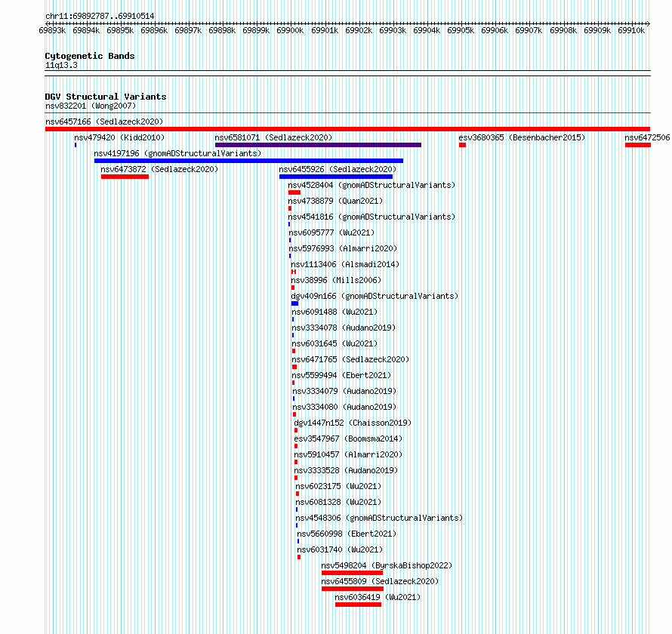
Task: Open nsv5498204 (ByrskaBishop2022) label
Action: pos(387,565)
